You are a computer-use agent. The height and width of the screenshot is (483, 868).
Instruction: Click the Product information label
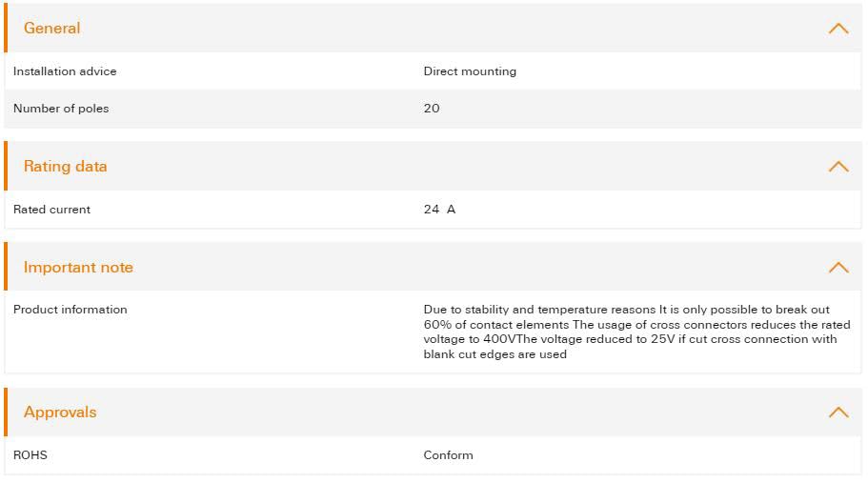pyautogui.click(x=71, y=310)
